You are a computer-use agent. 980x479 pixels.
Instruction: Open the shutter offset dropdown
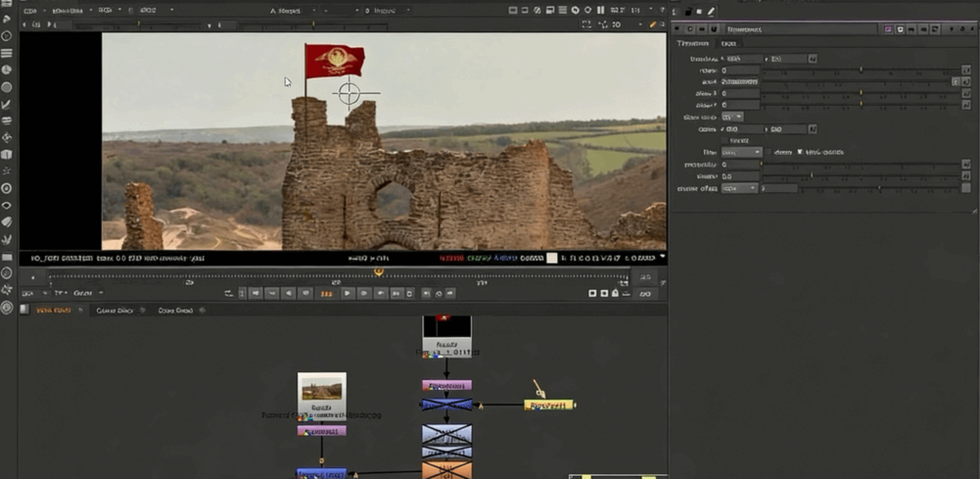(x=739, y=188)
